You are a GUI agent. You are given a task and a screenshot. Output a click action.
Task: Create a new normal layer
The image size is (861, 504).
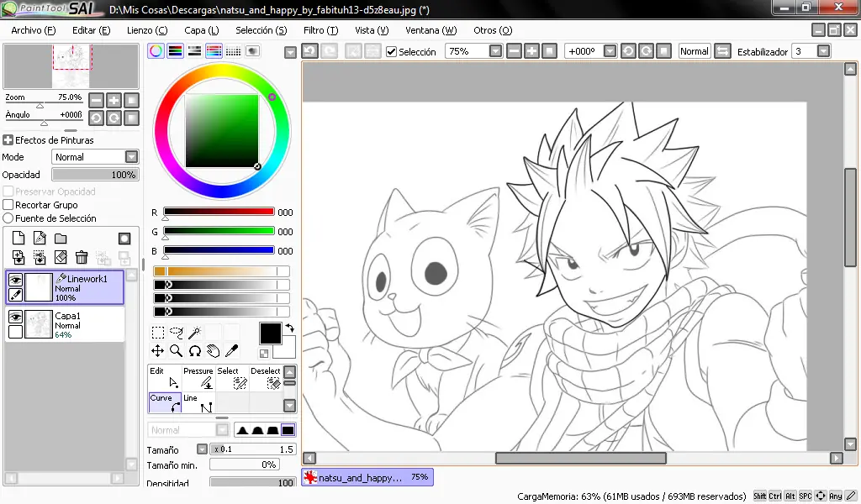[18, 238]
